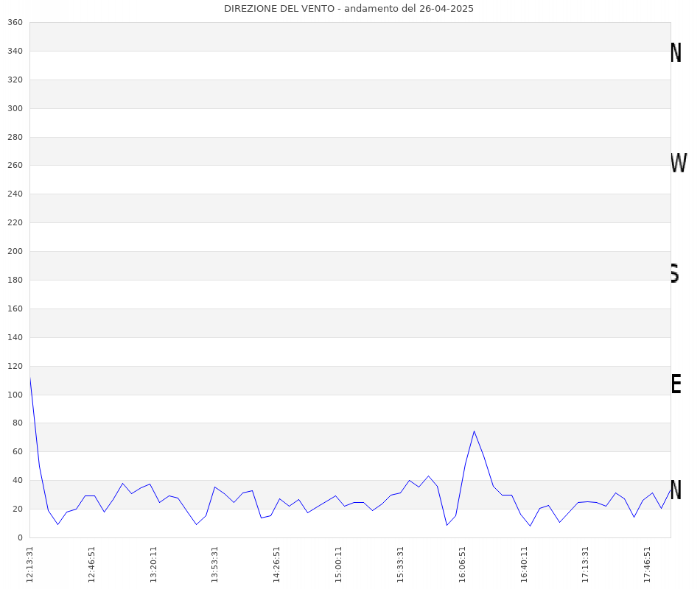Select the 12:46:51 time axis label
700x589 pixels.
(x=92, y=564)
